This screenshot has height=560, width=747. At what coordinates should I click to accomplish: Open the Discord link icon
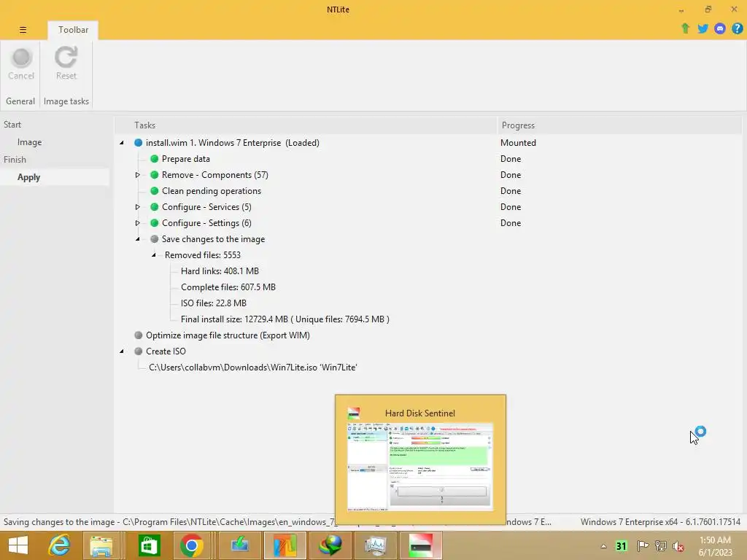[x=720, y=28]
